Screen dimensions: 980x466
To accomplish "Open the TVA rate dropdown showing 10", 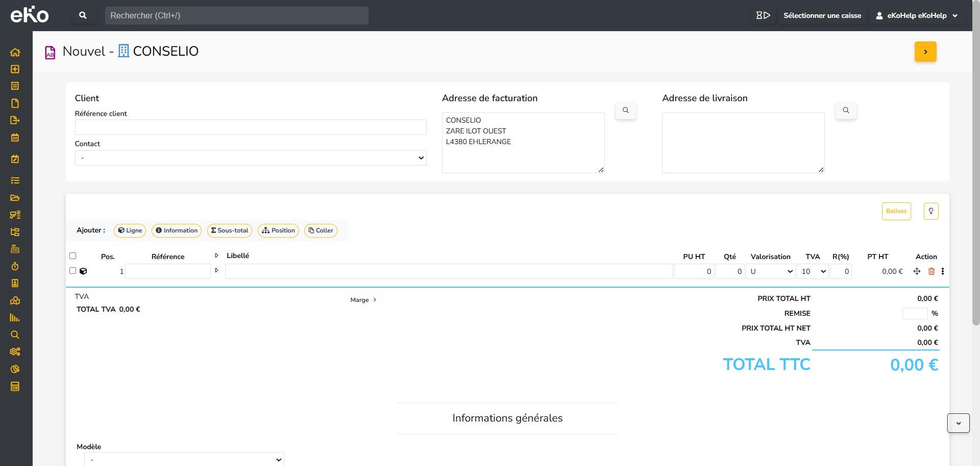I will tap(812, 271).
